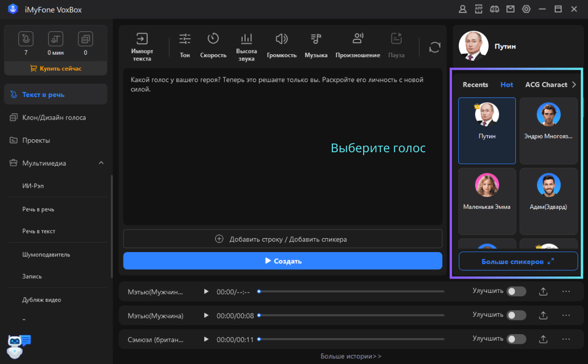The image size is (588, 364).
Task: Open the user account icon in title bar
Action: point(463,9)
